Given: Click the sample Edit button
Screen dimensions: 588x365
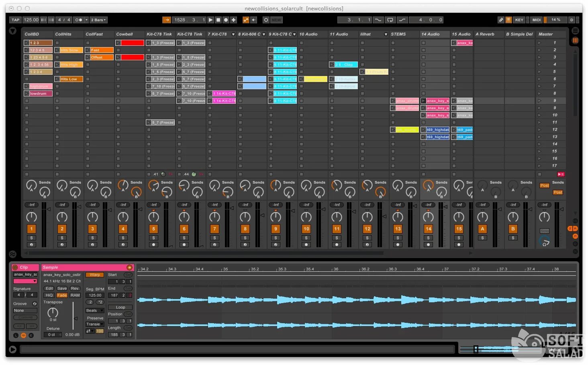Looking at the screenshot, I should tap(49, 288).
